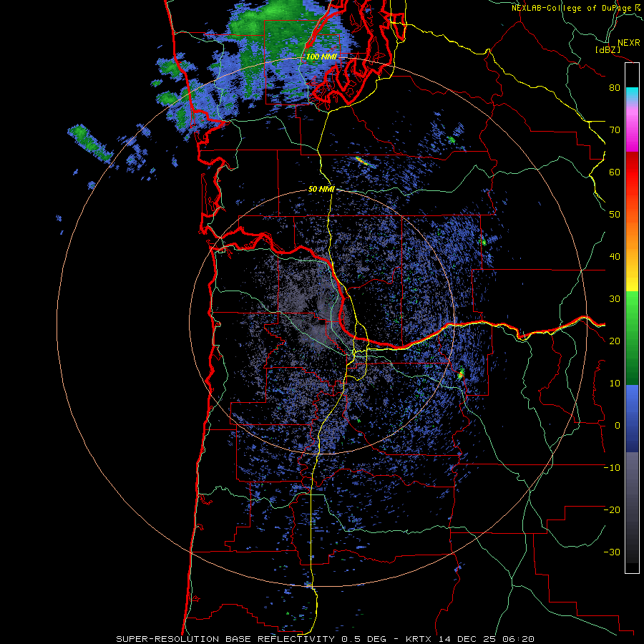Click the "06:20" timestamp in the caption

click(x=518, y=639)
